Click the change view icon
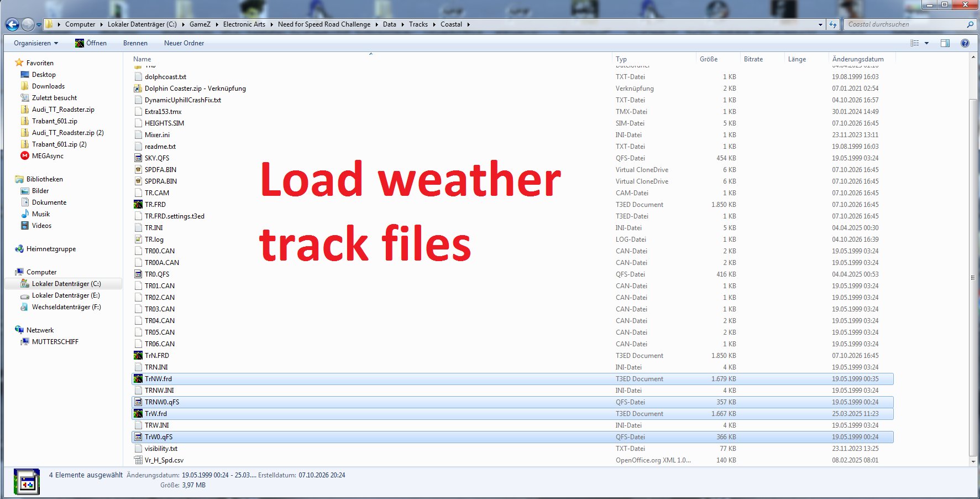Viewport: 980px width, 499px height. pyautogui.click(x=915, y=43)
